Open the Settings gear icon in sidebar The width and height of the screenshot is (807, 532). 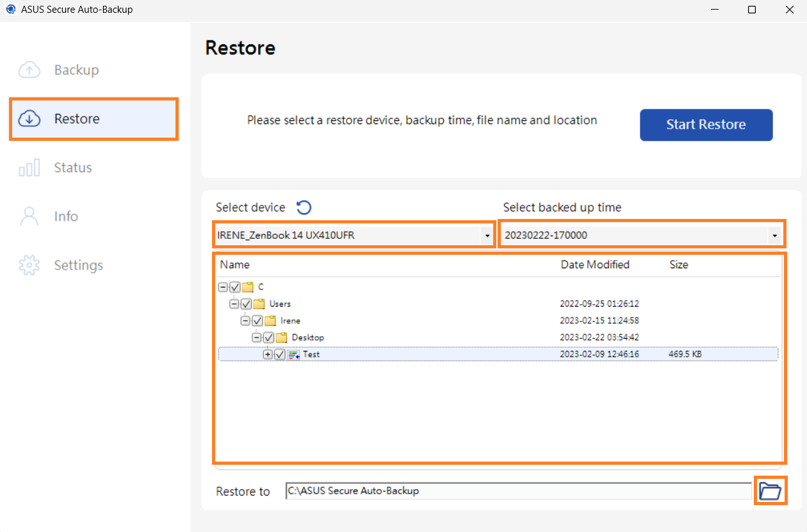pos(29,264)
